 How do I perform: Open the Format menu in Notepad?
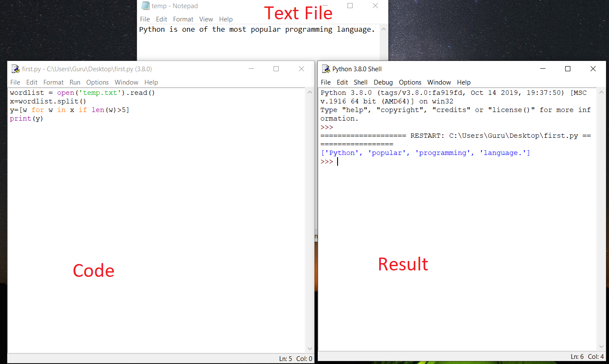point(183,19)
